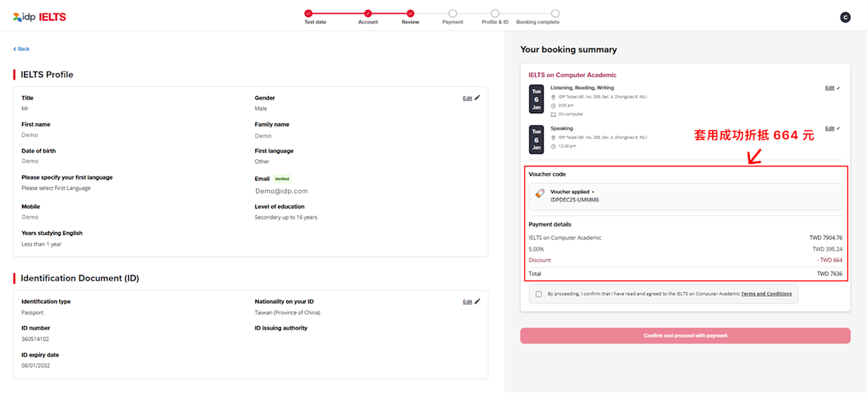Click the 5.00% tax line label

[x=536, y=249]
